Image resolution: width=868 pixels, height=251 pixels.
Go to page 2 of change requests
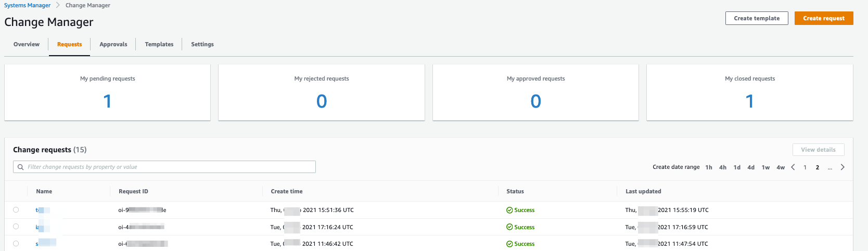tap(818, 167)
